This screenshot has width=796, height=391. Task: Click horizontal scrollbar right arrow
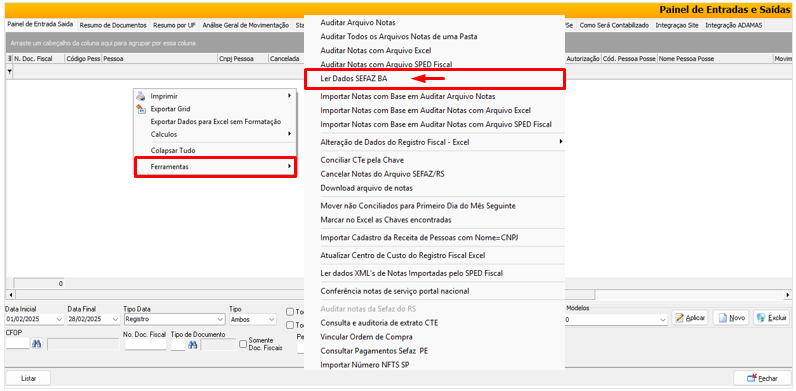787,295
